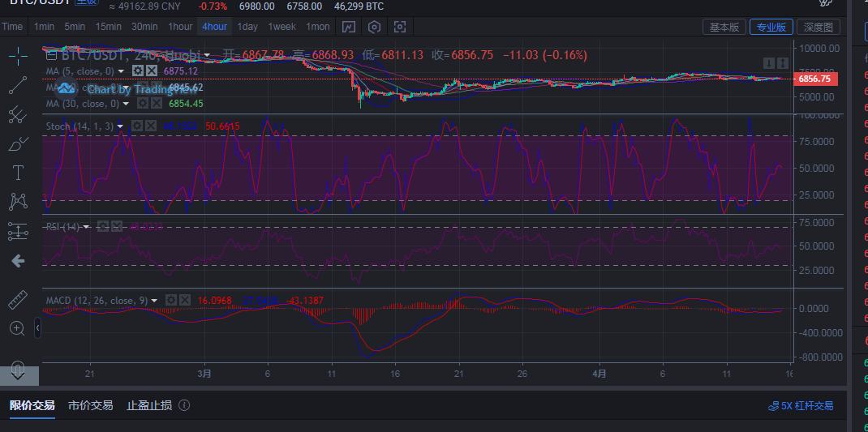Viewport: 868px width, 432px height.
Task: Pick the text annotation tool
Action: (18, 173)
